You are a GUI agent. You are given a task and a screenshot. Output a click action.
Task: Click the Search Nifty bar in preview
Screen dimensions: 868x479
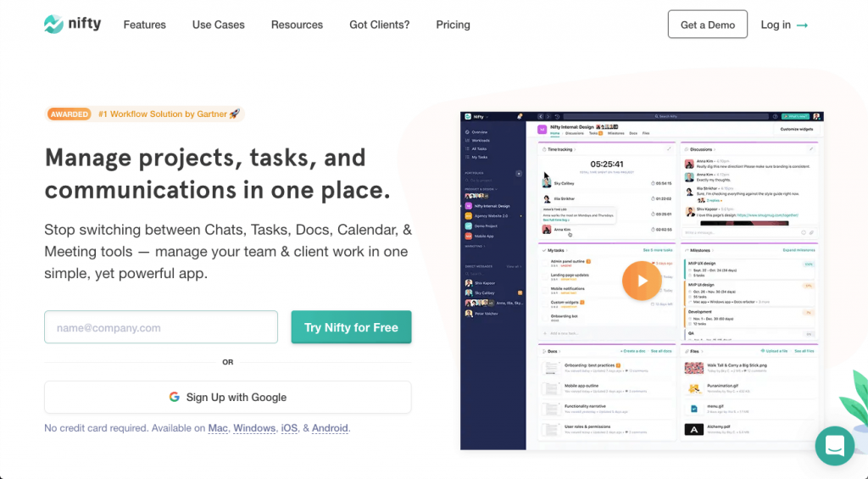(x=666, y=117)
